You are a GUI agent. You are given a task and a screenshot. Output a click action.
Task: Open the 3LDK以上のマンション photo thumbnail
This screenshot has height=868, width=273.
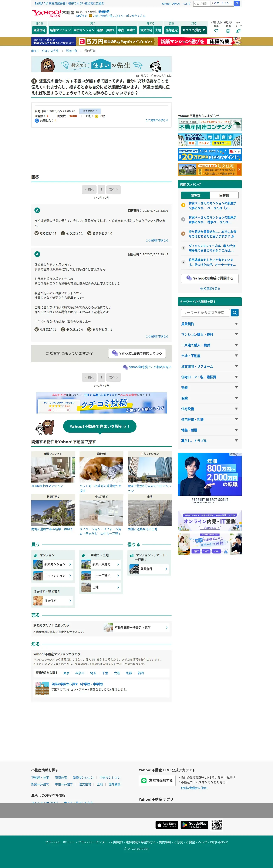(53, 470)
